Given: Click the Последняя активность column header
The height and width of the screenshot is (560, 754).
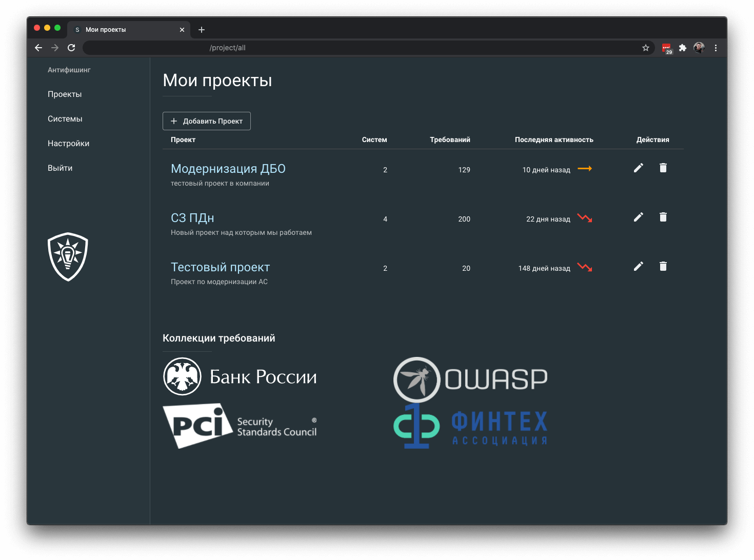Looking at the screenshot, I should pyautogui.click(x=554, y=139).
